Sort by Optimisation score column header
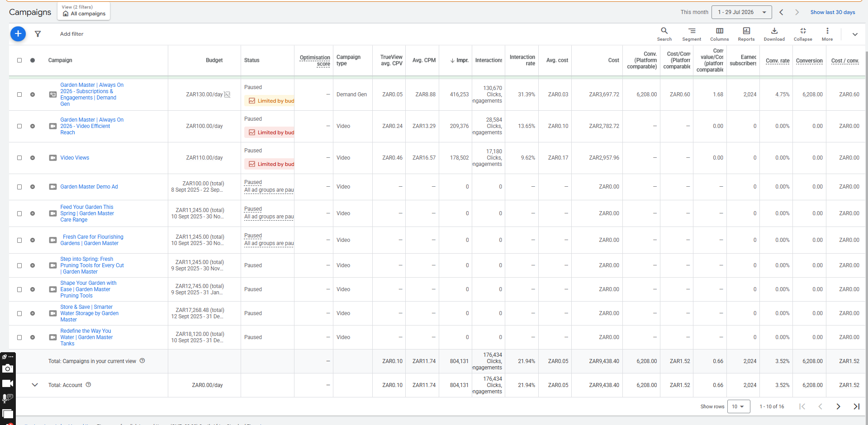The width and height of the screenshot is (868, 425). click(x=315, y=61)
